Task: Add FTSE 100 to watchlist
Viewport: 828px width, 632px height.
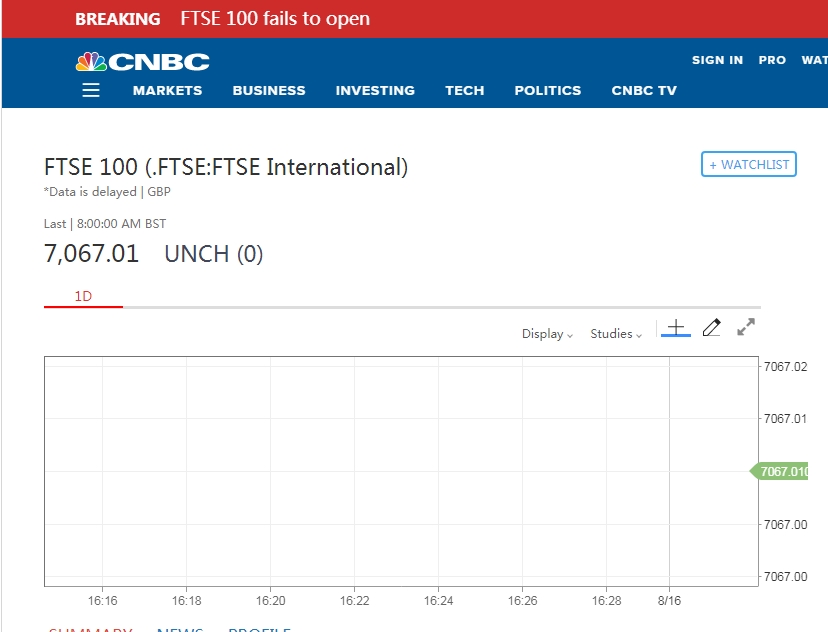Action: [749, 165]
